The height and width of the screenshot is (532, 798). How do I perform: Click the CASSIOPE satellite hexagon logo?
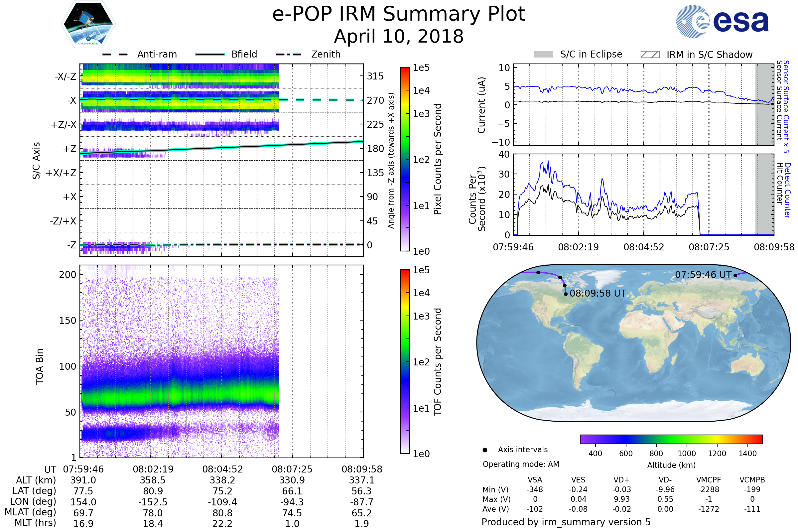pyautogui.click(x=88, y=24)
